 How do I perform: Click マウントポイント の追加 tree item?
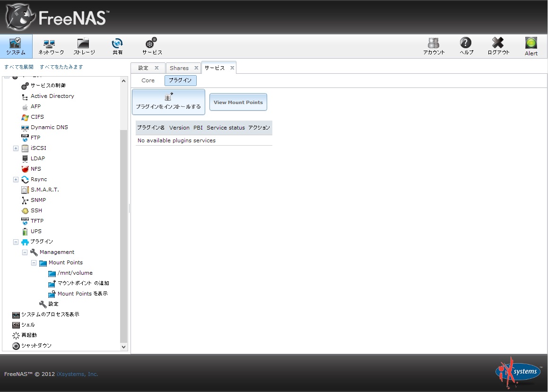(x=83, y=283)
